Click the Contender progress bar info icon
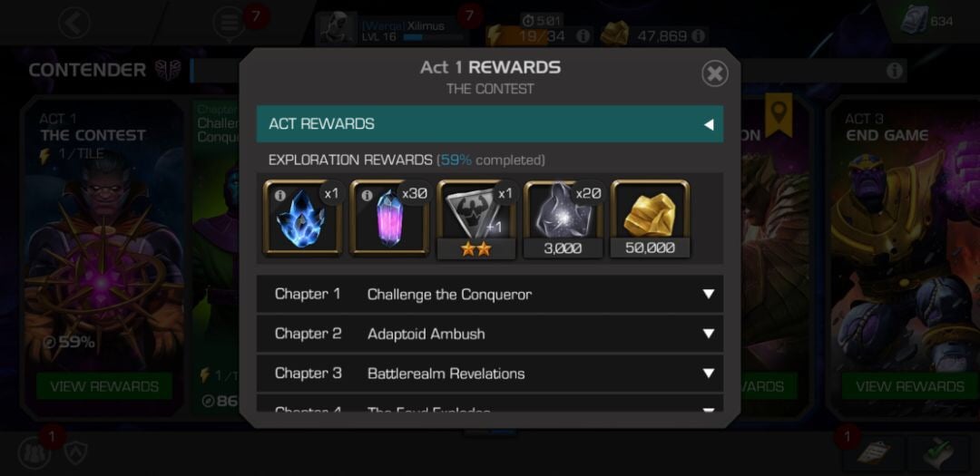 pyautogui.click(x=895, y=71)
